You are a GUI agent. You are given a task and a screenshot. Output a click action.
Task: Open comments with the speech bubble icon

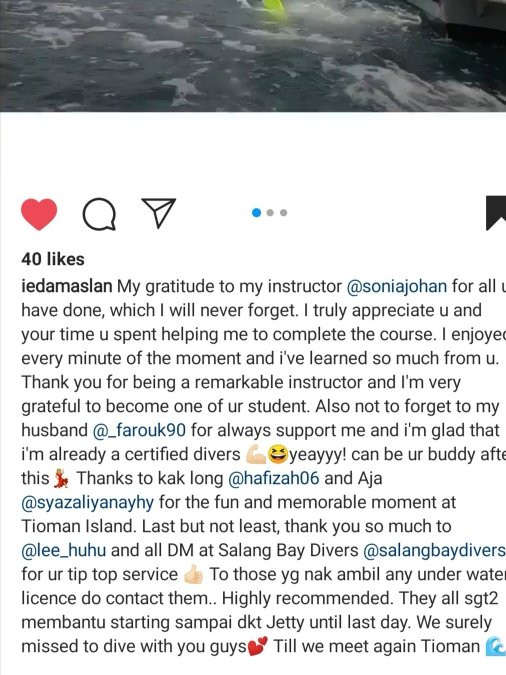99,214
